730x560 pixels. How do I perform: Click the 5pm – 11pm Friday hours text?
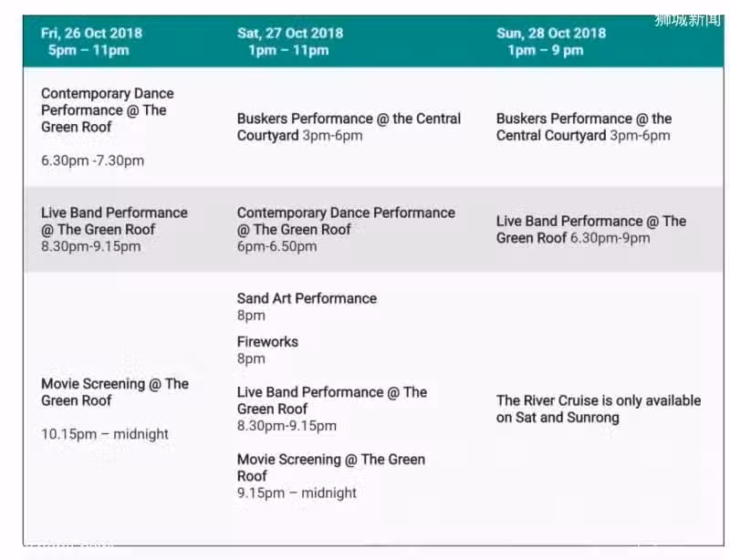tap(89, 50)
